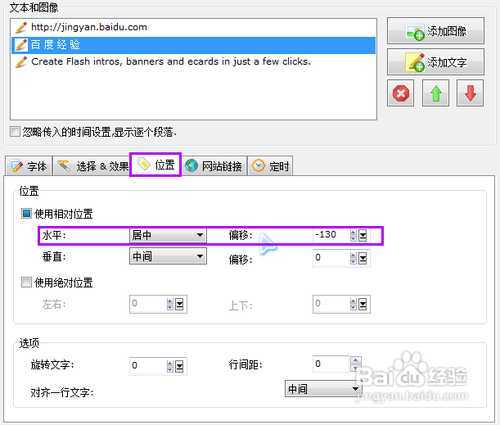
Task: Switch to the 位置 tab
Action: (x=155, y=165)
